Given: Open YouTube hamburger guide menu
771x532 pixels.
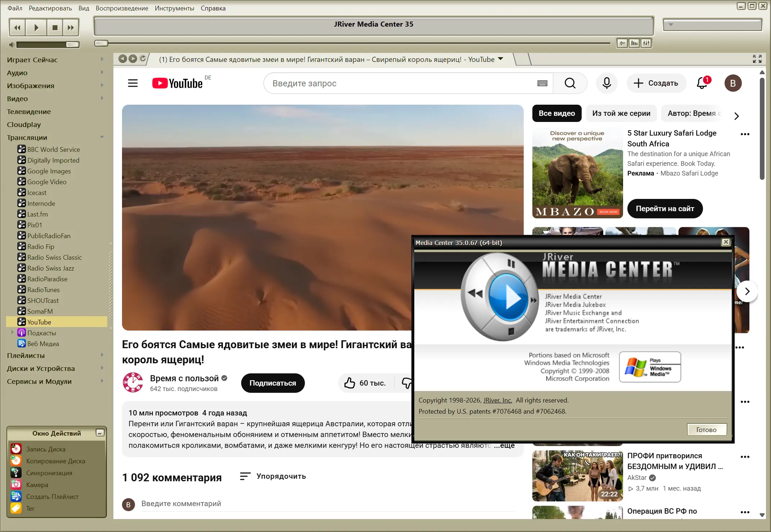Looking at the screenshot, I should [133, 83].
